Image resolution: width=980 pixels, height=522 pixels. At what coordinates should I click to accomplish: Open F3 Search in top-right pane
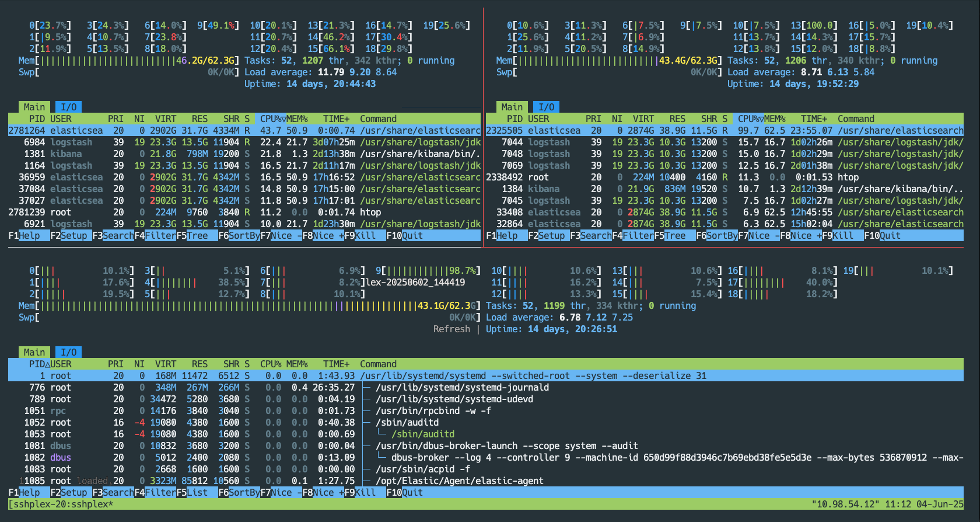click(591, 235)
